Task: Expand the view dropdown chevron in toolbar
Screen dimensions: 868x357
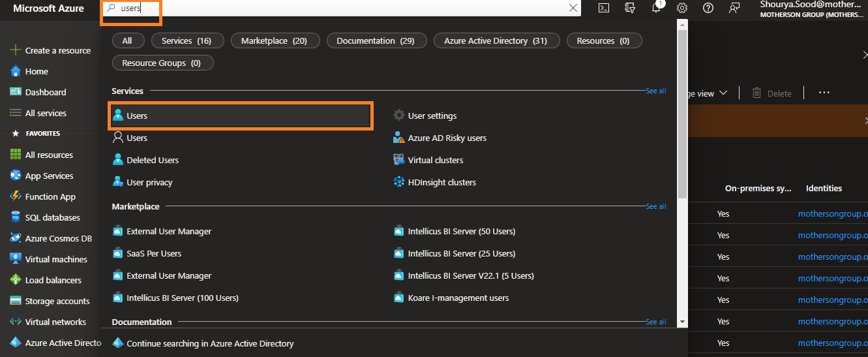Action: click(723, 93)
